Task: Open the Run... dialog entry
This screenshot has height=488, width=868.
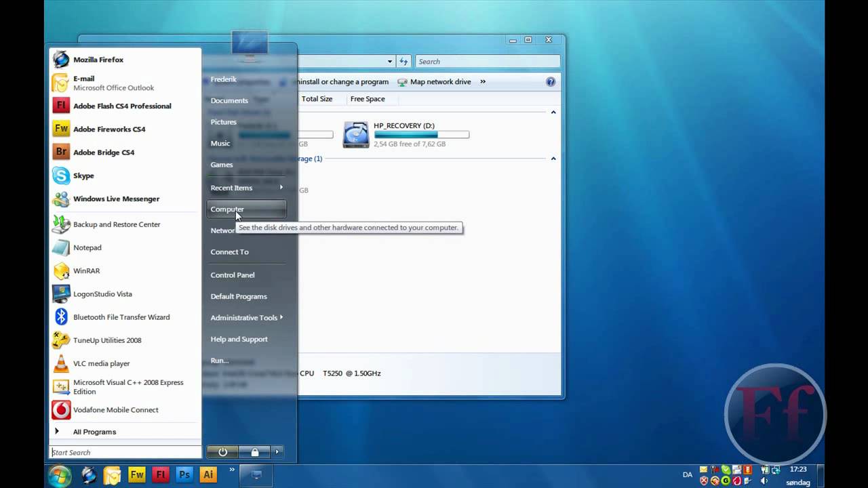Action: pyautogui.click(x=247, y=361)
